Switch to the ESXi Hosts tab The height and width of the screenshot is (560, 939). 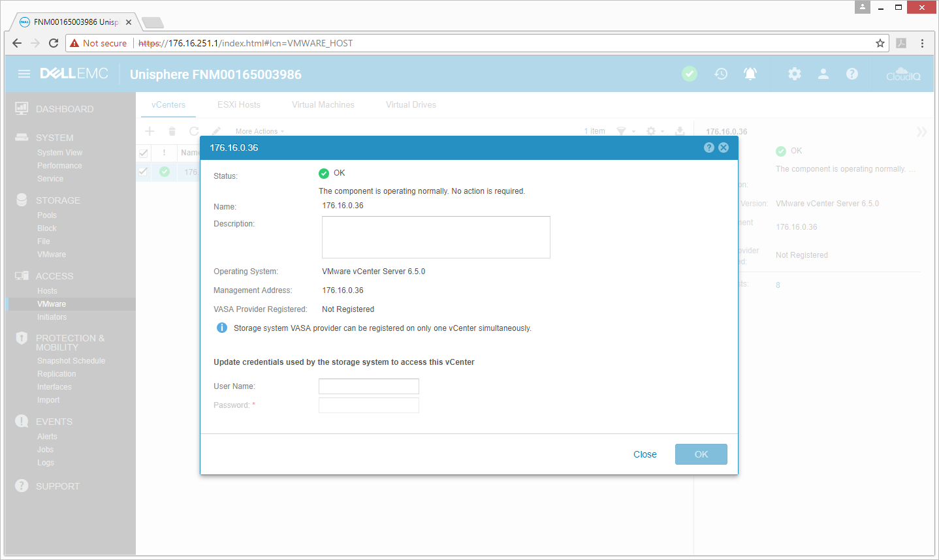pos(239,104)
